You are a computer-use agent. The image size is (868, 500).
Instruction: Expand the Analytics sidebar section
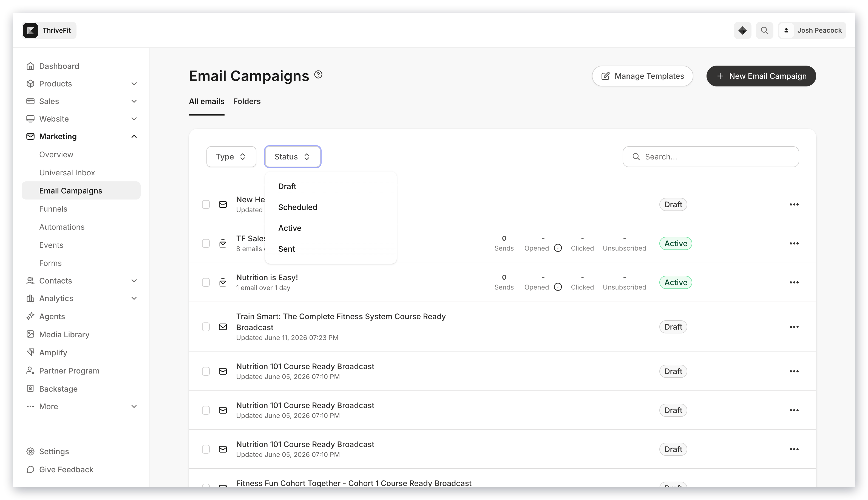click(x=134, y=298)
